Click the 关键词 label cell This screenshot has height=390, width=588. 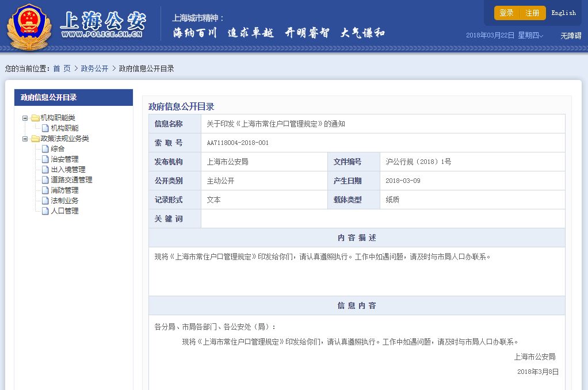[175, 219]
